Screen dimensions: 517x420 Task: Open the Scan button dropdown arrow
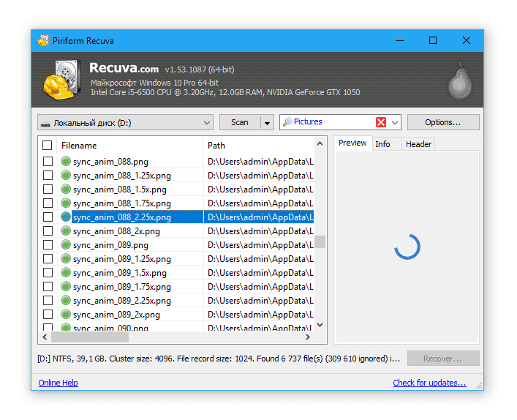267,122
